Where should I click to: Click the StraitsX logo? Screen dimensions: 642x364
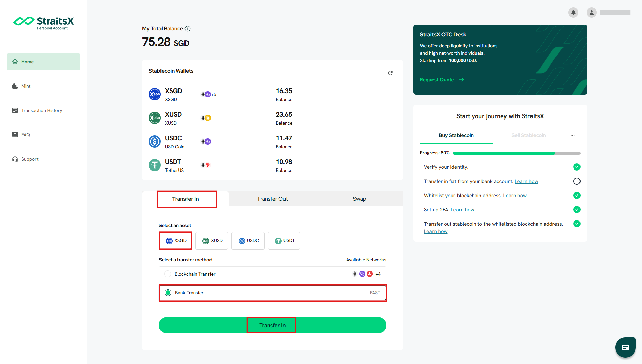coord(43,23)
